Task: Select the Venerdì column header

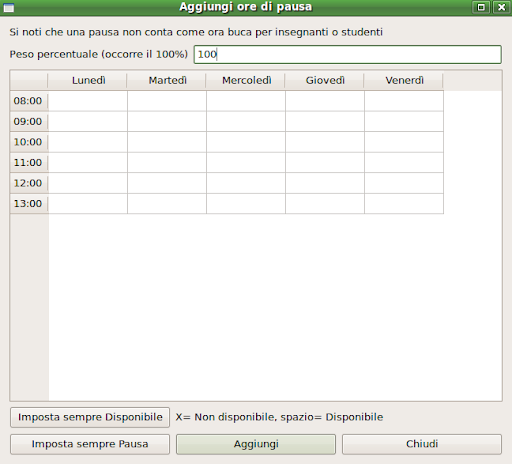Action: pyautogui.click(x=404, y=80)
